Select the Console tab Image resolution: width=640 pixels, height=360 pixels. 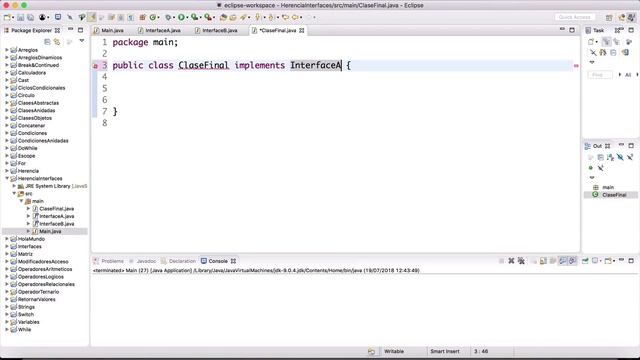[218, 261]
